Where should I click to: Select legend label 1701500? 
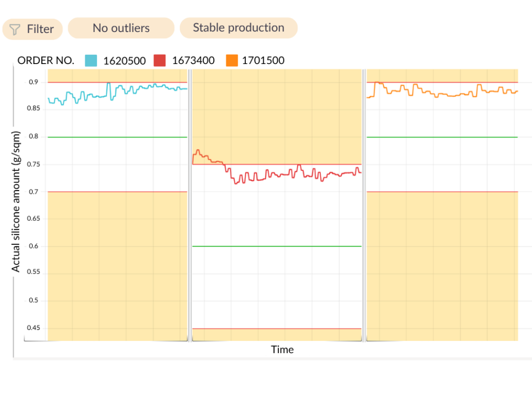263,60
